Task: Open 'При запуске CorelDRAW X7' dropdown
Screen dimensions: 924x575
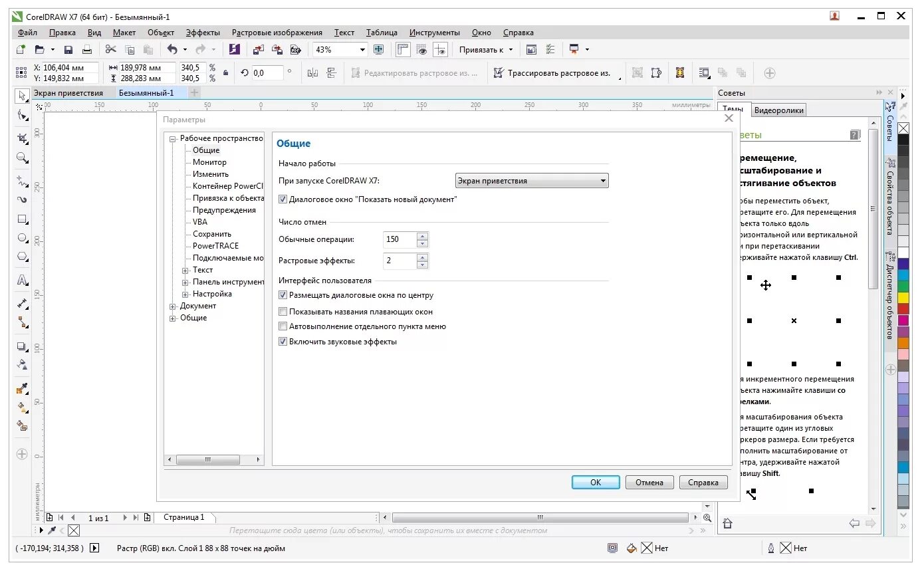Action: tap(532, 180)
